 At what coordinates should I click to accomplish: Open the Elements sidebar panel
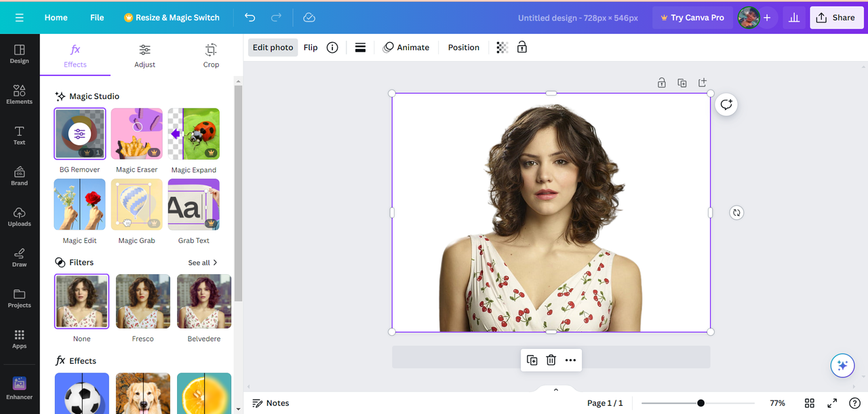[19, 95]
